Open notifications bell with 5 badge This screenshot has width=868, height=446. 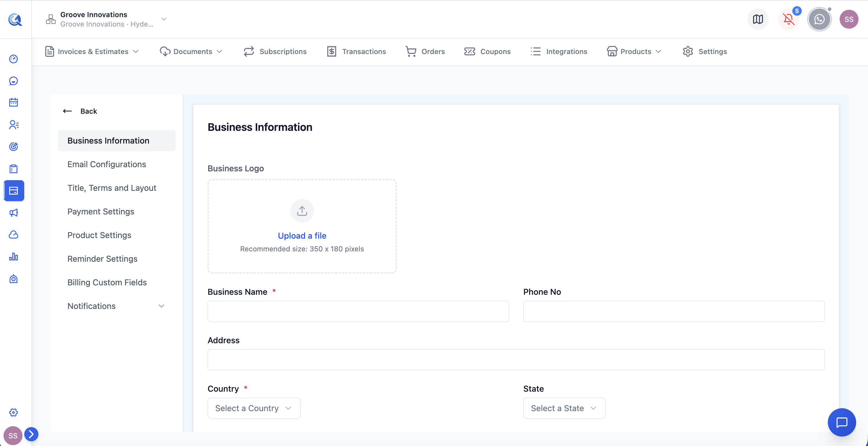click(788, 19)
